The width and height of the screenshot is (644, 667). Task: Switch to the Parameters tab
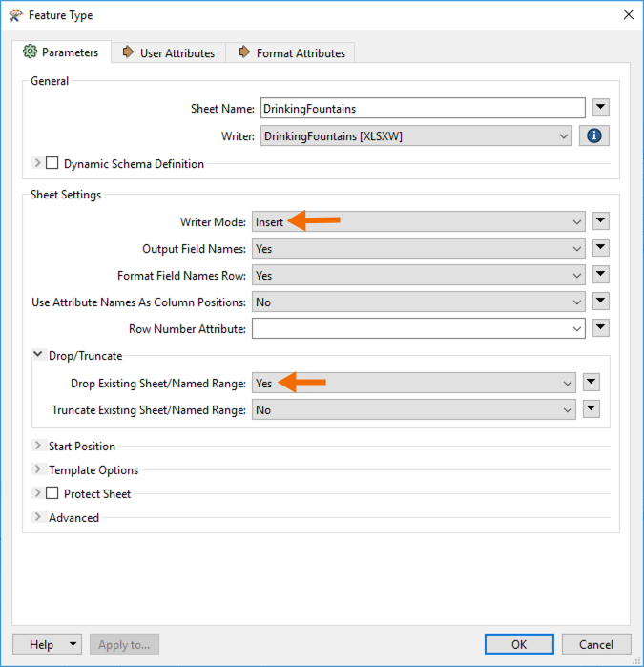[x=62, y=52]
